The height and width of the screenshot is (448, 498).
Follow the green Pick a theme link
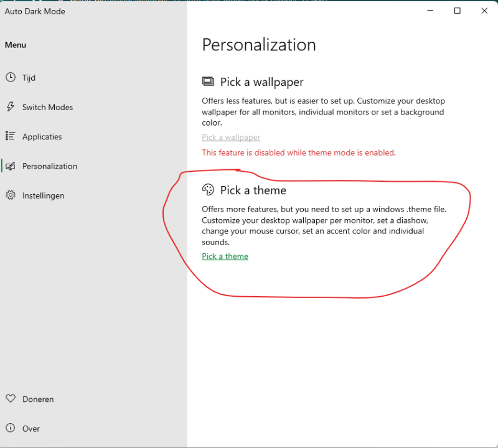pyautogui.click(x=225, y=256)
